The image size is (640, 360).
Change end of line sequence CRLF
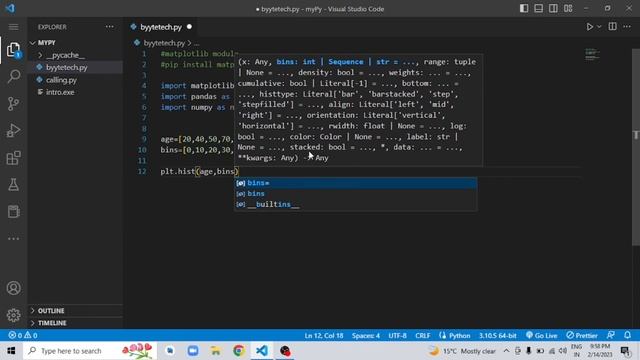(422, 336)
